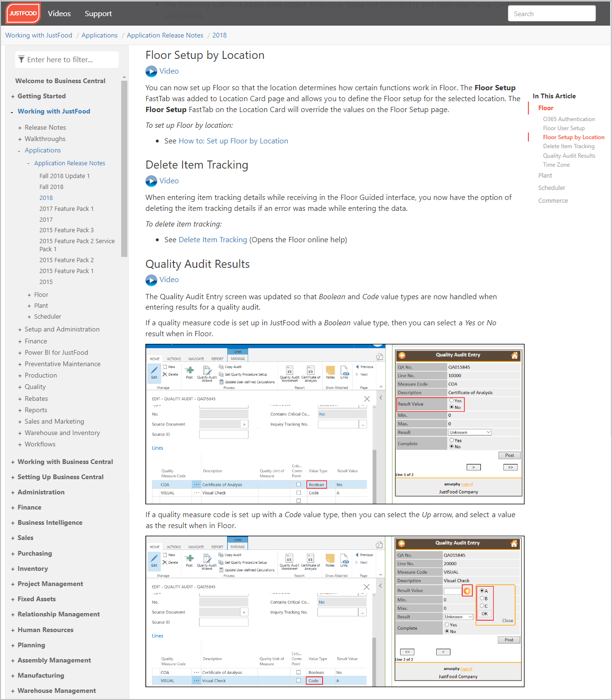Click the JustFood logo

[23, 13]
